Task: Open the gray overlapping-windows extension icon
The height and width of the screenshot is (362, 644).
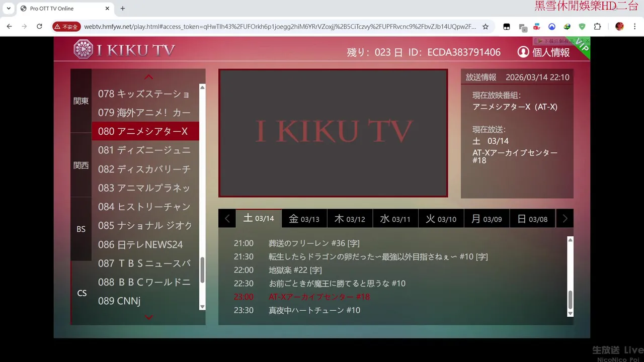Action: click(523, 27)
